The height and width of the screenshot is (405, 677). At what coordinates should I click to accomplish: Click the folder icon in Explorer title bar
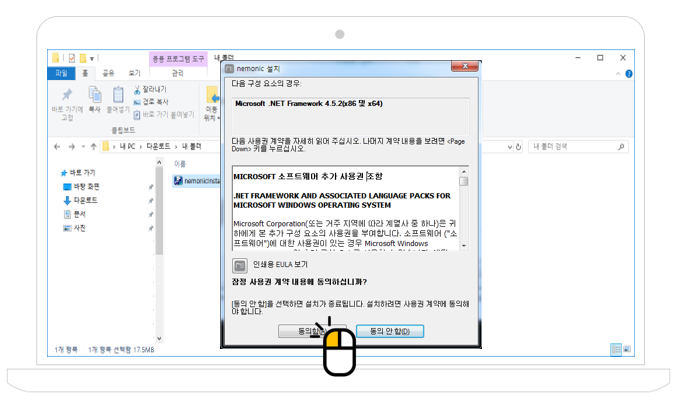point(56,58)
